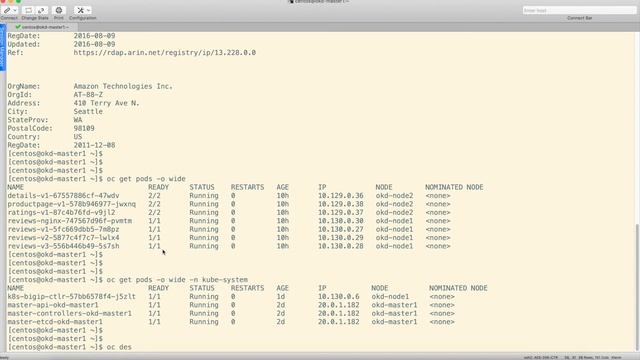Click pod name 'productpage-v1-578b946977-jwxnq'
The image size is (640, 360).
point(71,204)
